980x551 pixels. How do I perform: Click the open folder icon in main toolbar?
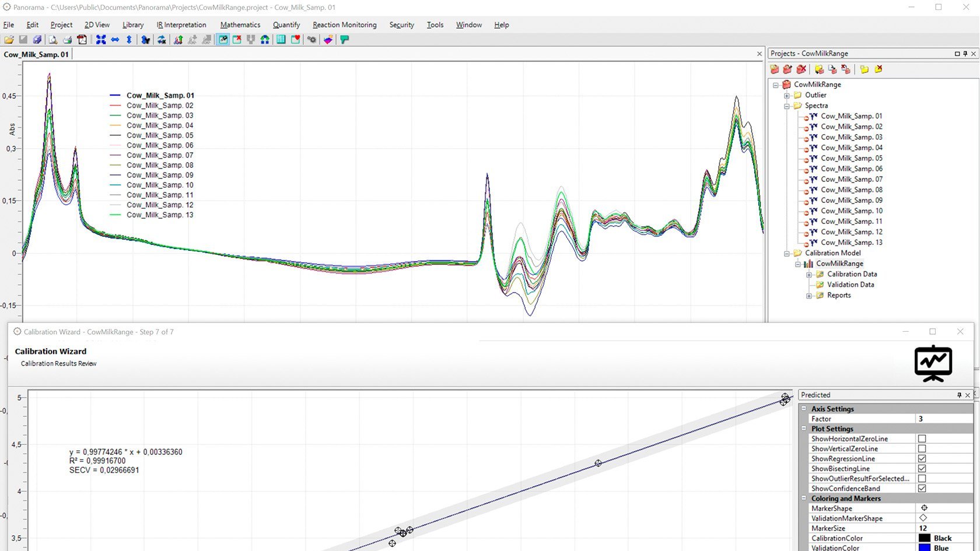[x=9, y=40]
